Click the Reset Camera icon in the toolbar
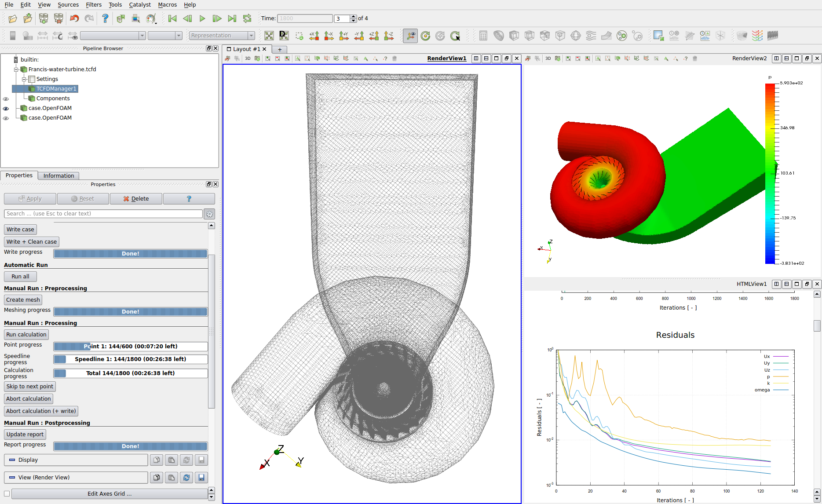Screen dimensions: 822x504 point(269,36)
